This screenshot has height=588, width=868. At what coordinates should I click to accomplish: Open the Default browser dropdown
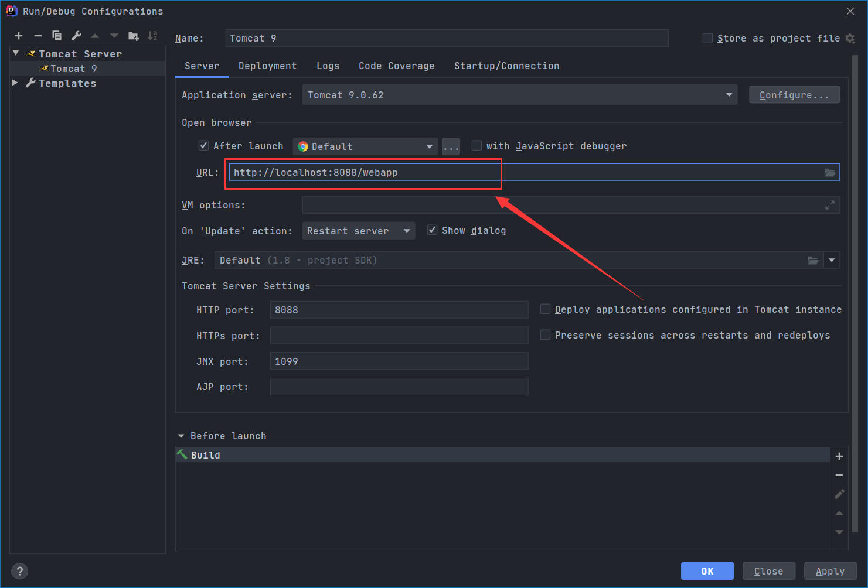tap(365, 146)
